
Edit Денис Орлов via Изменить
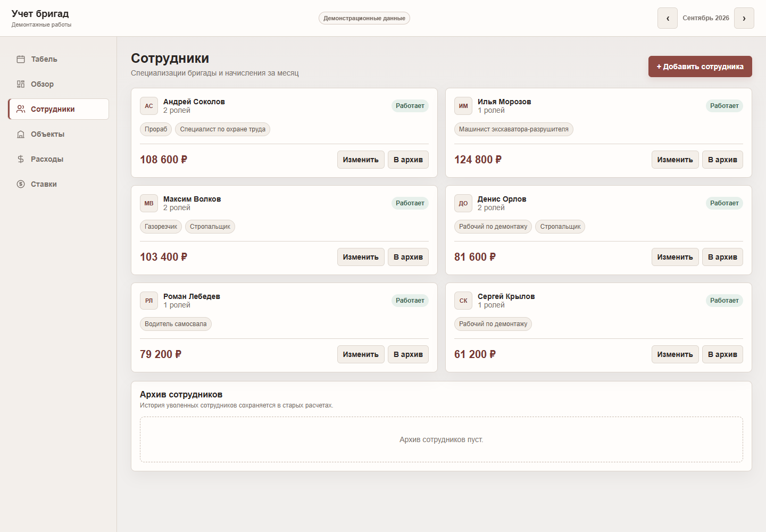pyautogui.click(x=675, y=257)
